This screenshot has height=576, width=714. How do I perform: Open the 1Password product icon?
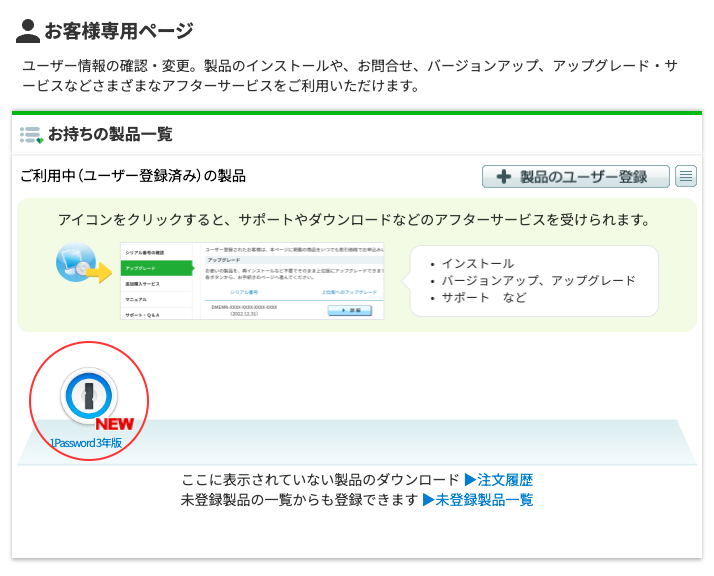[89, 396]
